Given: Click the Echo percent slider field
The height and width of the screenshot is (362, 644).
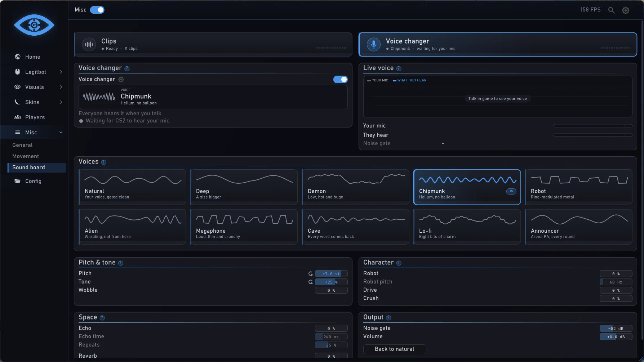Looking at the screenshot, I should [331, 329].
